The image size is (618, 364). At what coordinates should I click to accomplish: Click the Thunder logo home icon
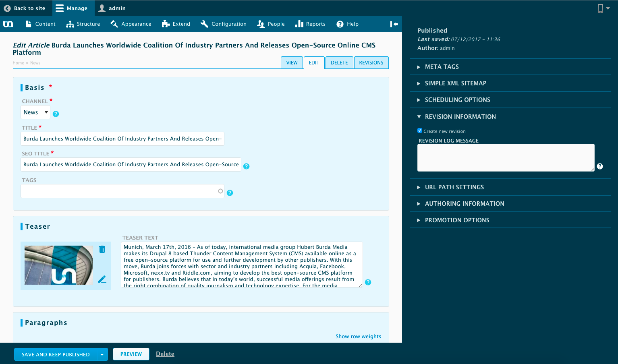(8, 24)
